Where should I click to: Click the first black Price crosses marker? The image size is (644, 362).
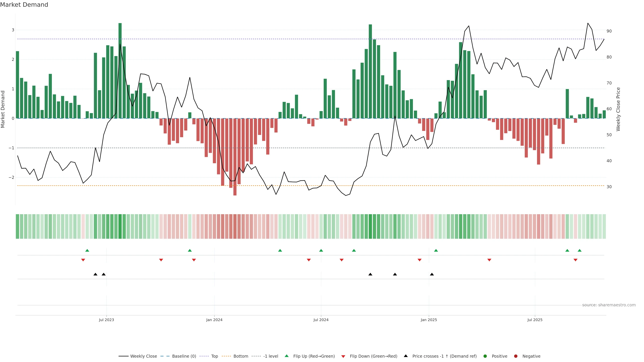95,274
